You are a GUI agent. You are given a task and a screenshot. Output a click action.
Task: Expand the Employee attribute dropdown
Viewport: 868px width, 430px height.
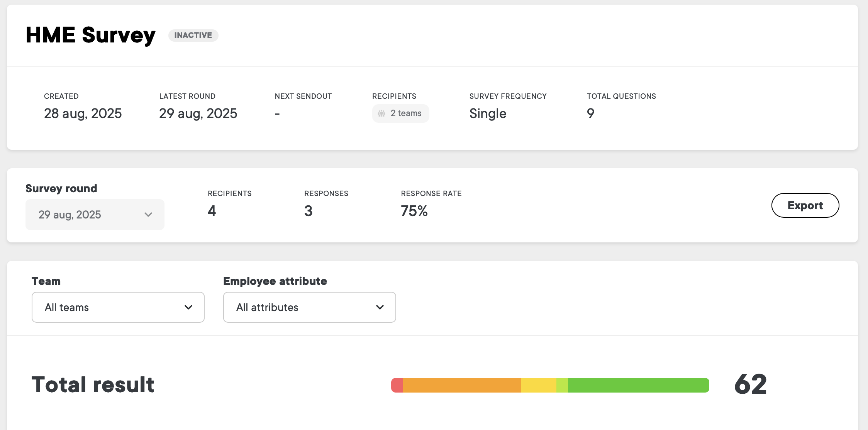309,307
